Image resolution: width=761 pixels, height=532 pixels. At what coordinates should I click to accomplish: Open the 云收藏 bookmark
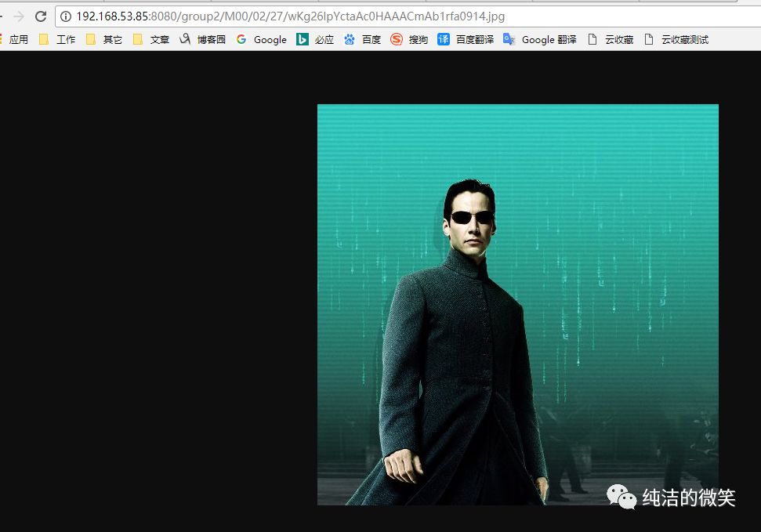(x=611, y=39)
